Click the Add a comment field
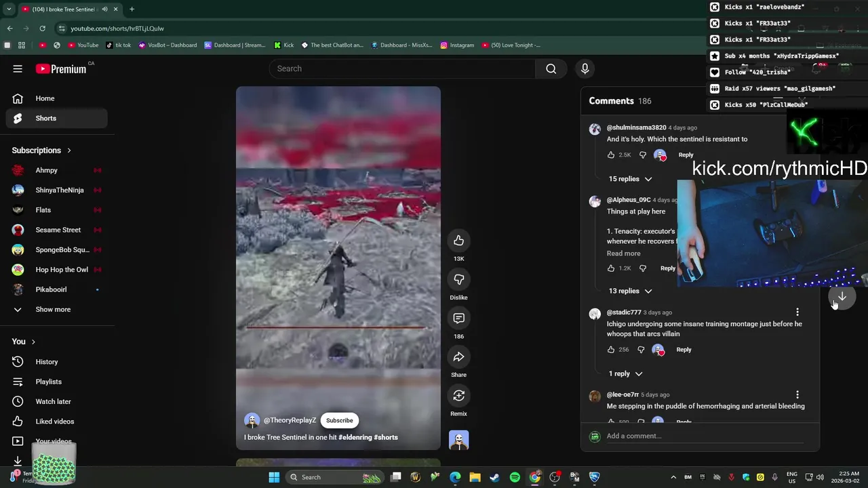The height and width of the screenshot is (488, 868). (705, 436)
